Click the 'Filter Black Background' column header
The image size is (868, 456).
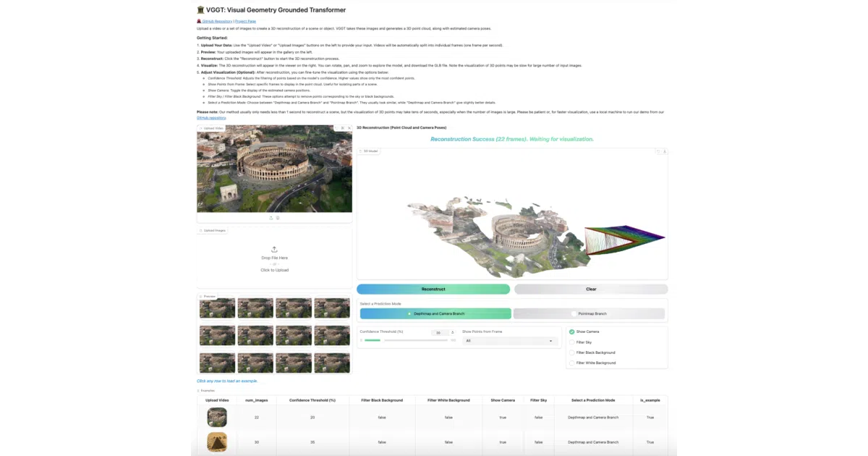(382, 400)
